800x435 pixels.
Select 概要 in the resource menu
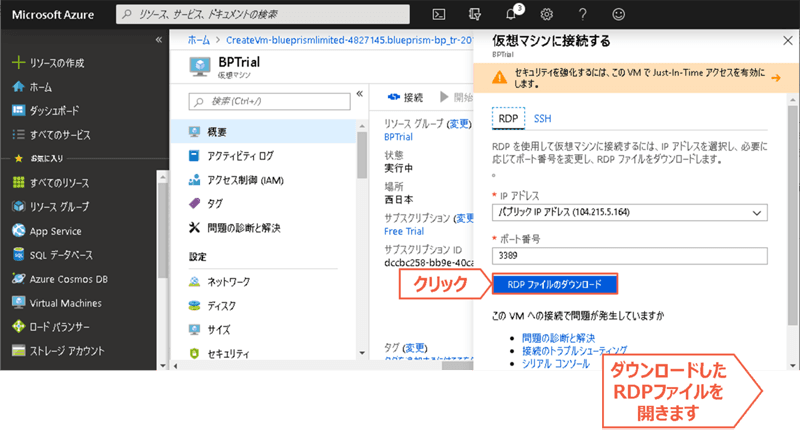pyautogui.click(x=263, y=132)
